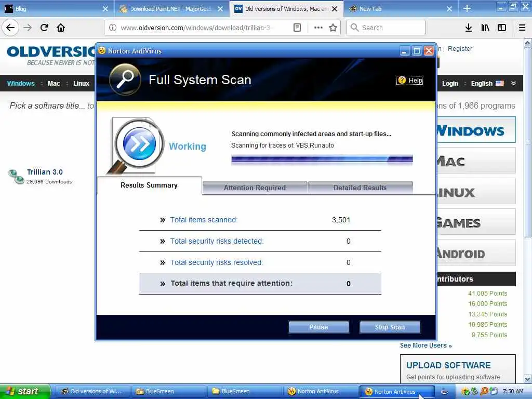Screen dimensions: 532x399
Task: Click the scrollbar down arrow
Action: 528,379
